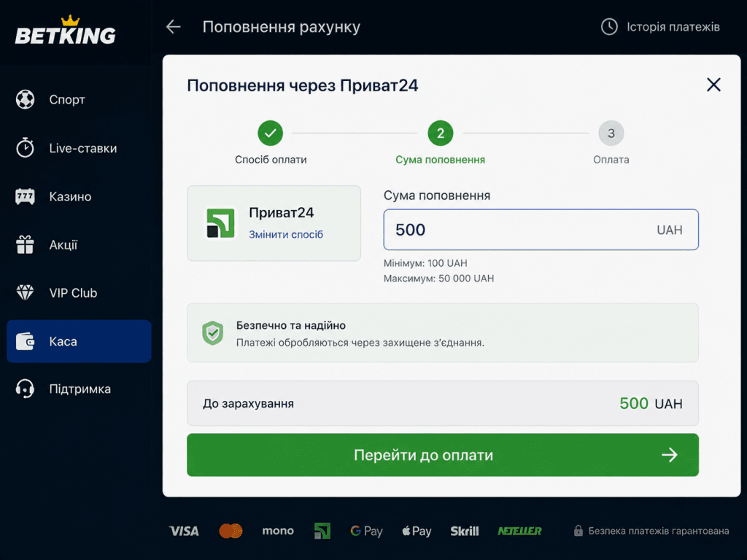Screen dimensions: 747x560
Task: Go to Live-ставки section
Action: (x=79, y=148)
